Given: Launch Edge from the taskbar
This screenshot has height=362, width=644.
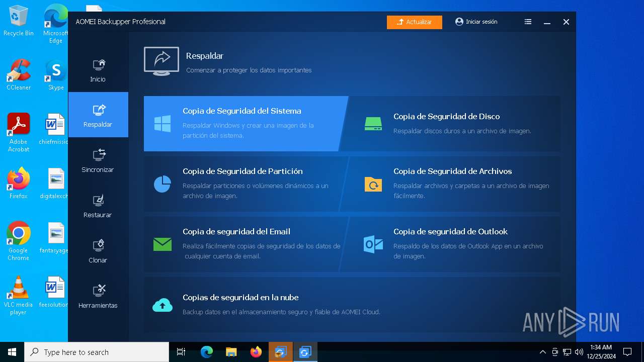Looking at the screenshot, I should point(207,352).
